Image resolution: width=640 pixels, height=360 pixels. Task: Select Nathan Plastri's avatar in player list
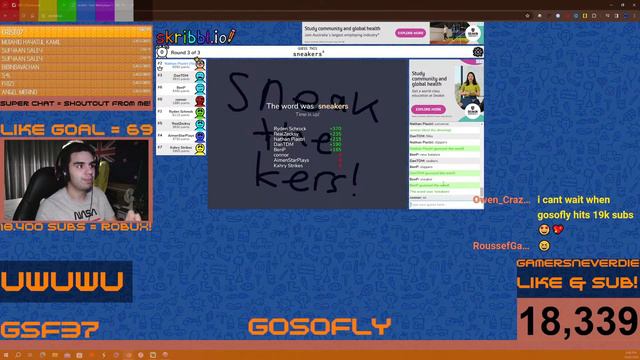tap(200, 64)
